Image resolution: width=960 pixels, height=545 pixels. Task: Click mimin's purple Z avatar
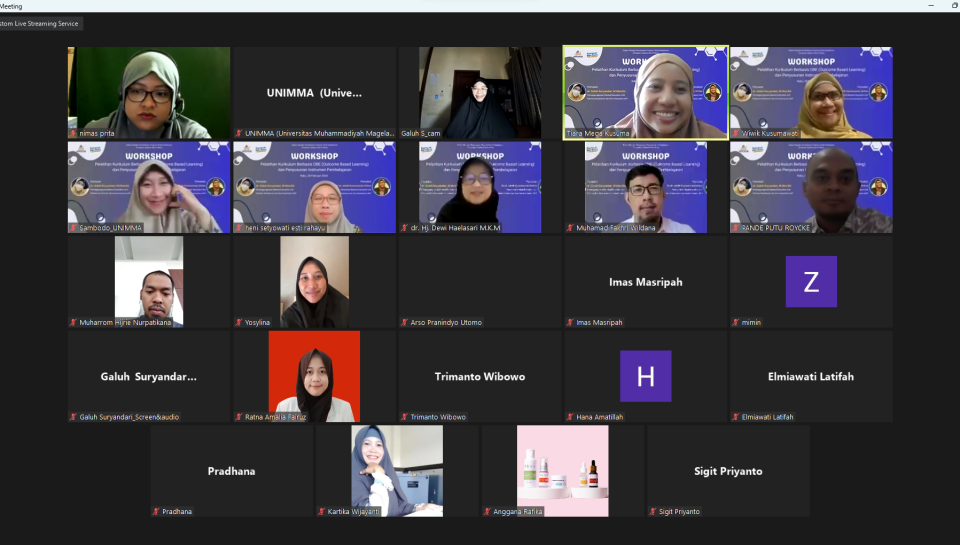[811, 282]
